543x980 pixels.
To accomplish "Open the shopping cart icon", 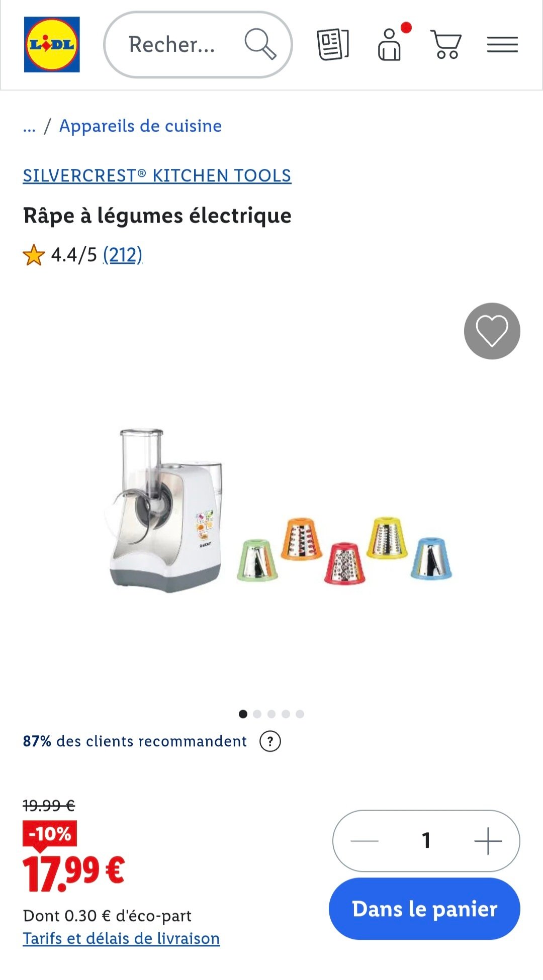I will [x=446, y=45].
